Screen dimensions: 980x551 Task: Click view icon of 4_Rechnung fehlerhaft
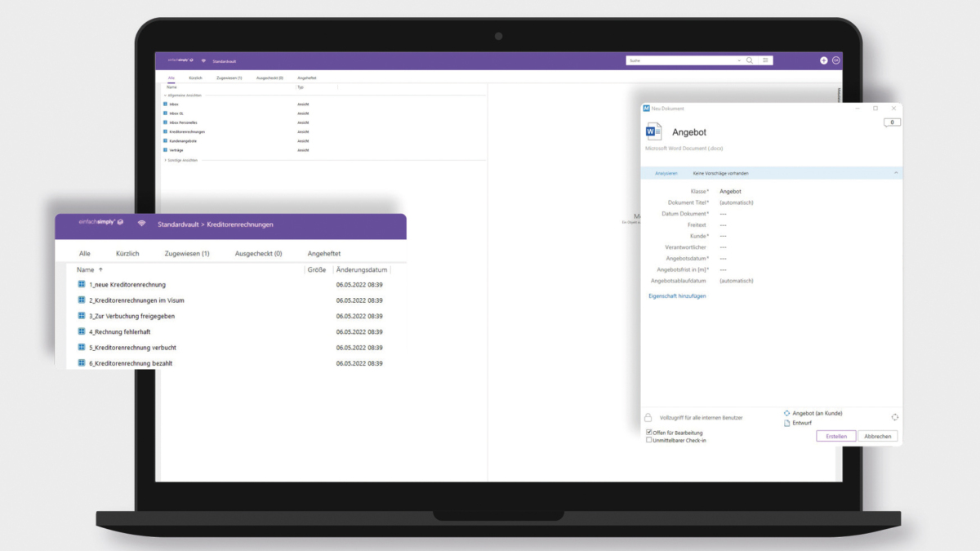[x=82, y=331]
